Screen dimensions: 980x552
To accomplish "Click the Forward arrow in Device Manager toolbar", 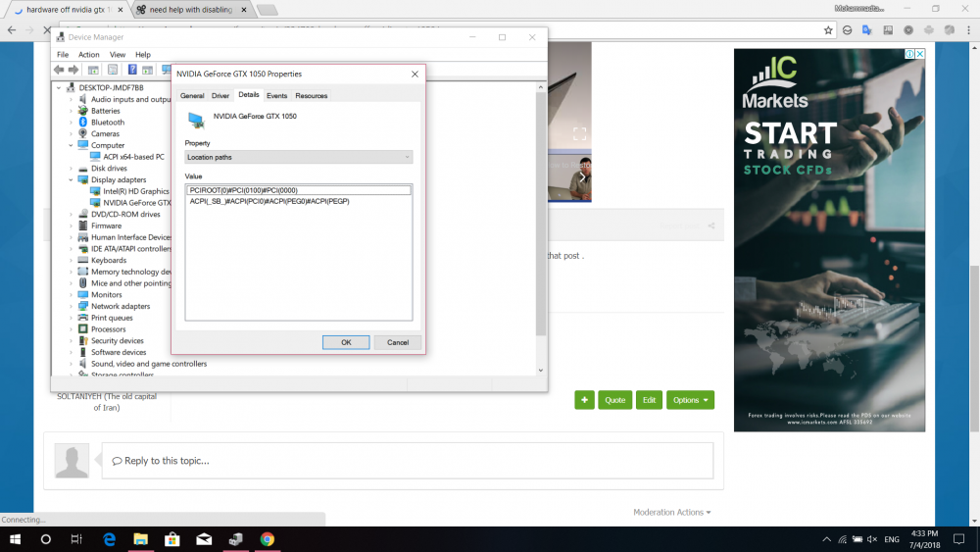I will pos(73,70).
